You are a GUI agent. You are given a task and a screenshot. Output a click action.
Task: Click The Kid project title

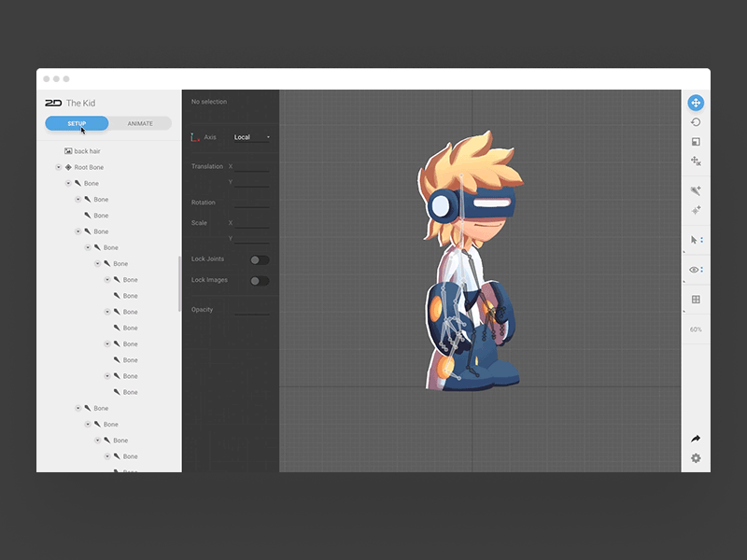tap(81, 103)
